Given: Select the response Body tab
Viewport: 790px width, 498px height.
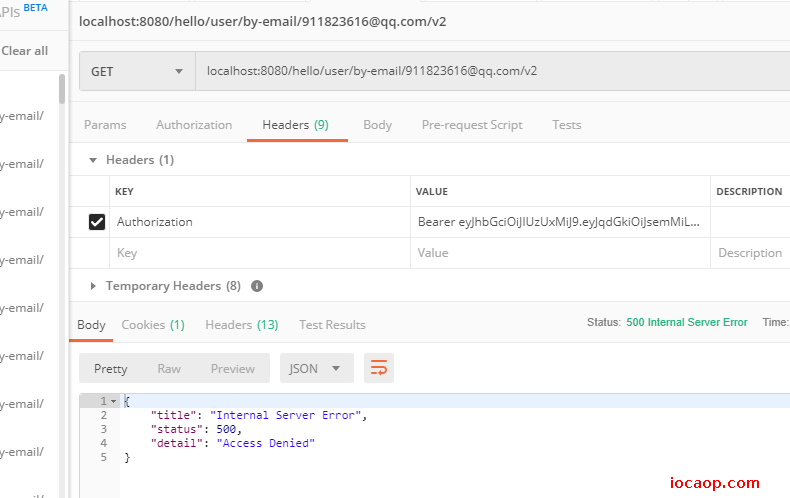Looking at the screenshot, I should tap(91, 325).
